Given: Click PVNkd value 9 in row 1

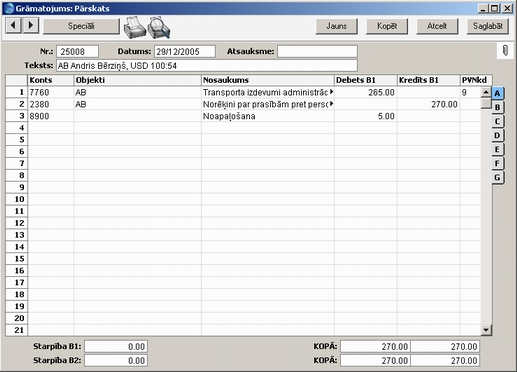Looking at the screenshot, I should 470,92.
